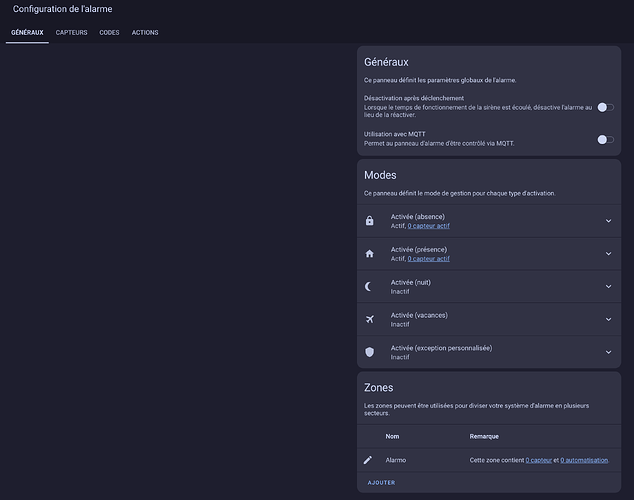
Task: Open '0 capteur actif' link under absence
Action: pyautogui.click(x=429, y=226)
